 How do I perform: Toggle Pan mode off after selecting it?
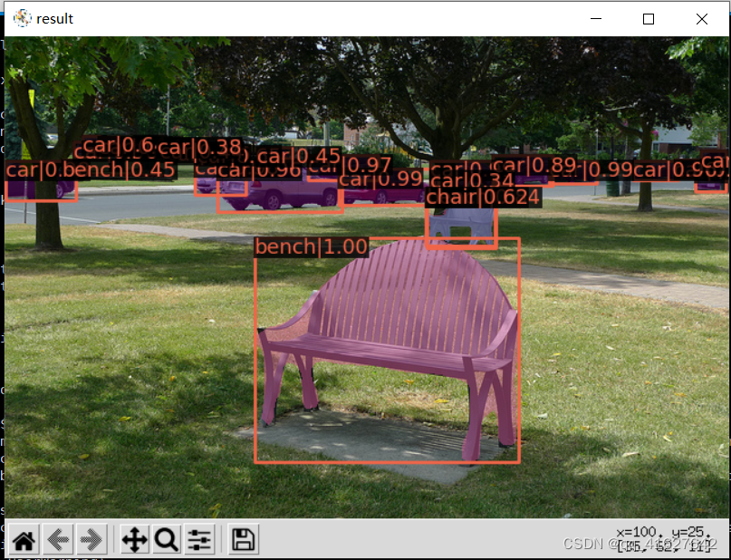click(133, 539)
